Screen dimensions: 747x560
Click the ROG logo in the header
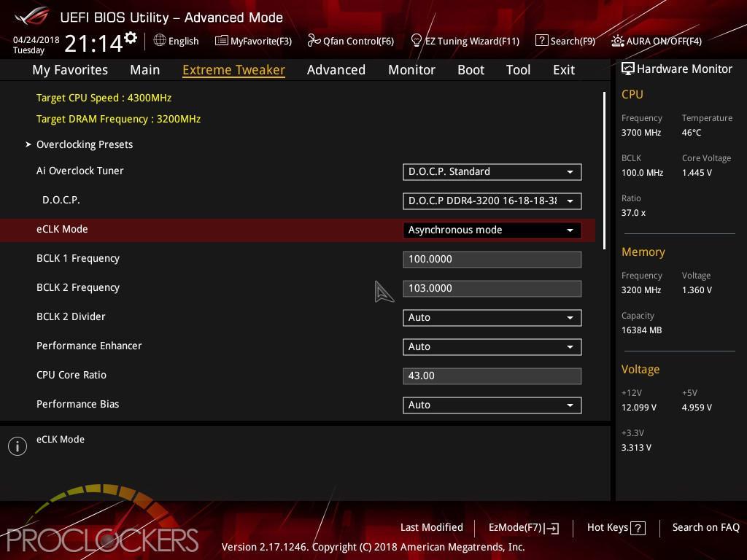pos(31,16)
